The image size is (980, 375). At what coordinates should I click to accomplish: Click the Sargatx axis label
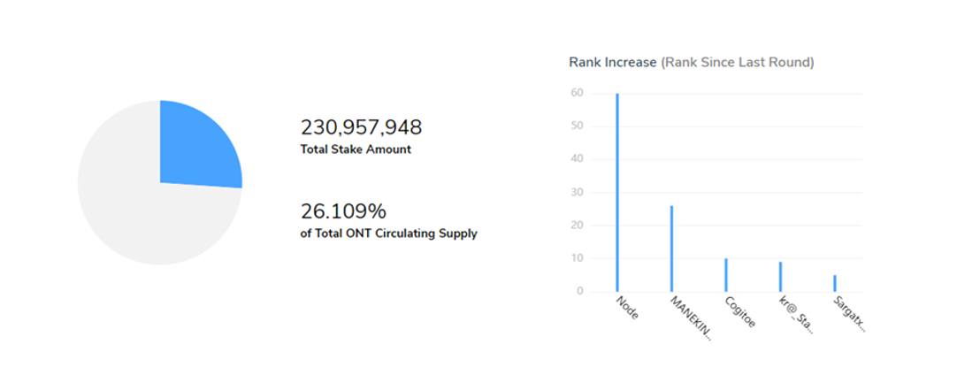pos(851,314)
